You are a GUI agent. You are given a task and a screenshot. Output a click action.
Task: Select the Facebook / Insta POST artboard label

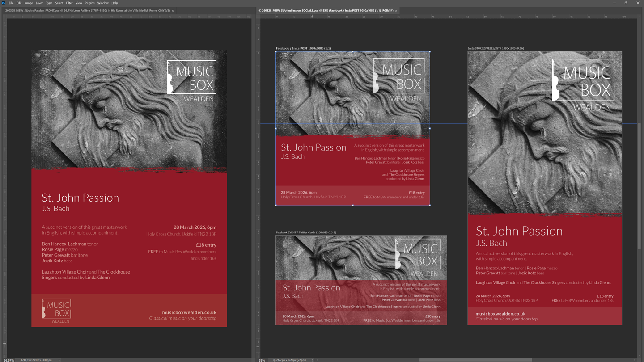click(x=303, y=48)
